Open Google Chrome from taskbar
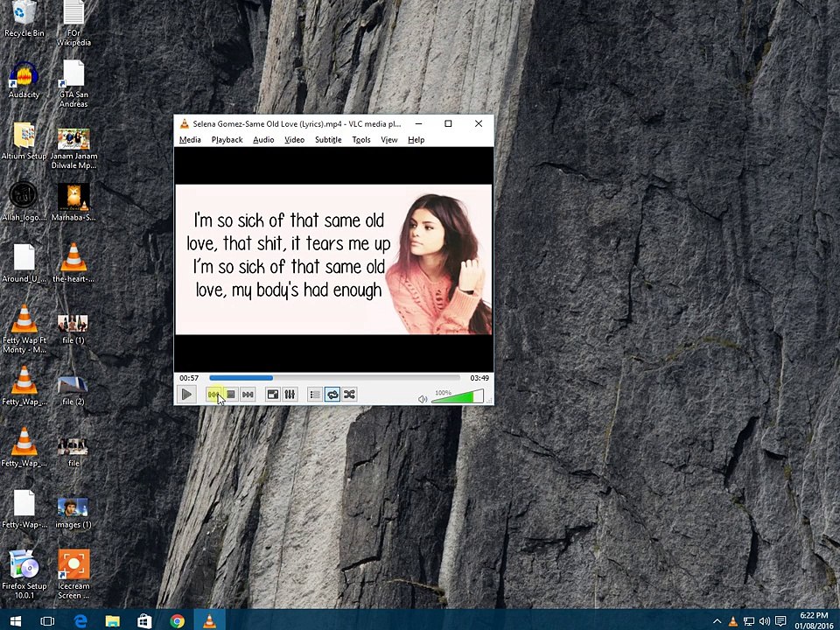The width and height of the screenshot is (840, 630). [177, 620]
